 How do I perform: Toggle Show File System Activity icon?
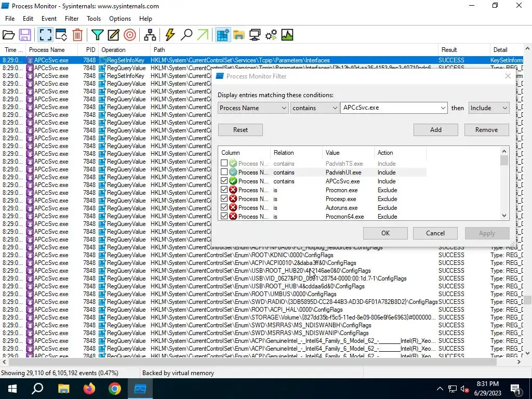click(x=239, y=35)
